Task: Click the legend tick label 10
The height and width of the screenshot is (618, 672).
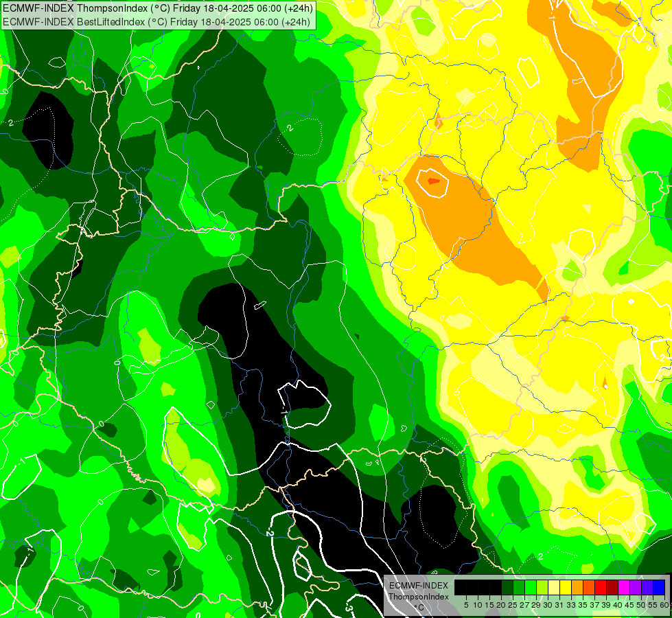Action: tap(478, 605)
